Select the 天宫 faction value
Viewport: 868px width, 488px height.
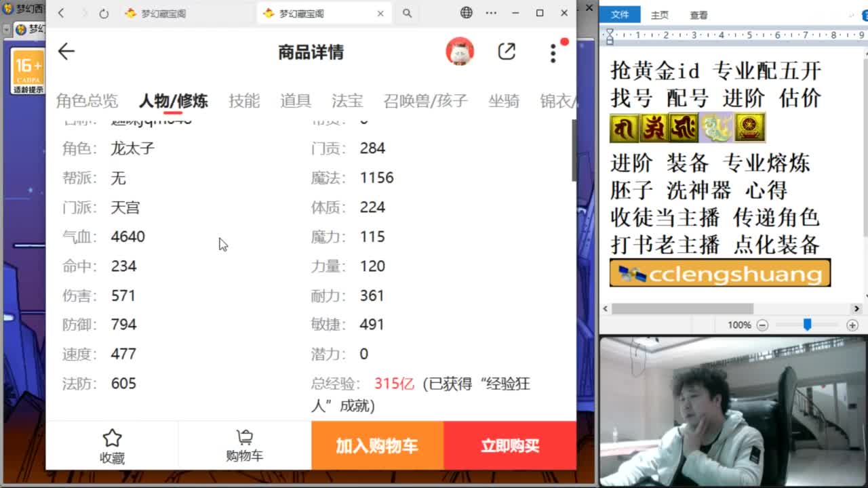125,207
